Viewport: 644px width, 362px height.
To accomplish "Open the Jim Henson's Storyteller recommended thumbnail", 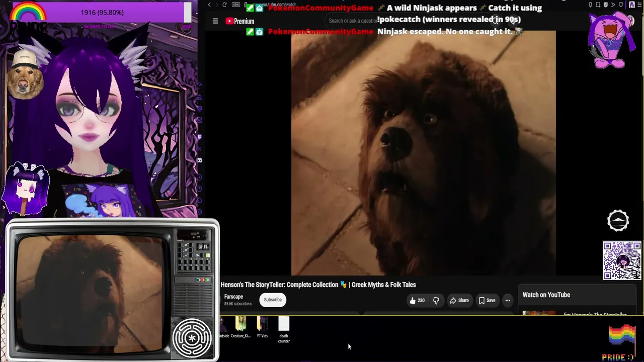I will (x=539, y=313).
